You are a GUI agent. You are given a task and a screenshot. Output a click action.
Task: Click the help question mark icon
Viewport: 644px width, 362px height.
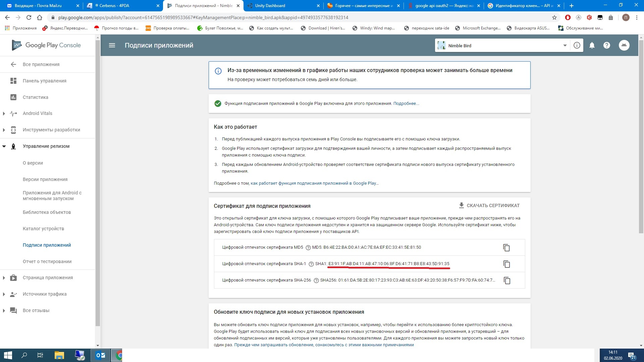[x=607, y=46]
